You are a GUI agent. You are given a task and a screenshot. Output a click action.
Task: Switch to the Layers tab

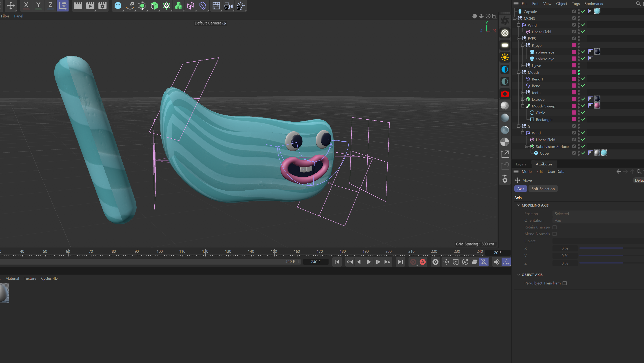(521, 164)
